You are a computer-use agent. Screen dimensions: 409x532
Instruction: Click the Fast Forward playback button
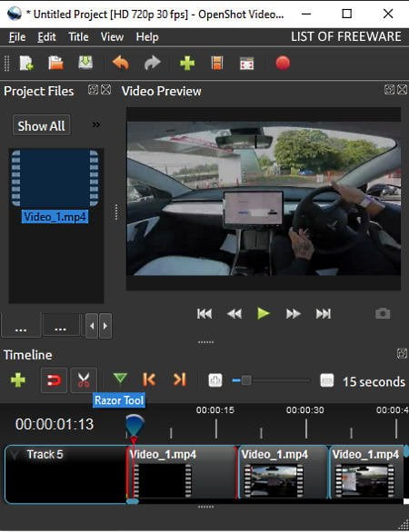(294, 314)
